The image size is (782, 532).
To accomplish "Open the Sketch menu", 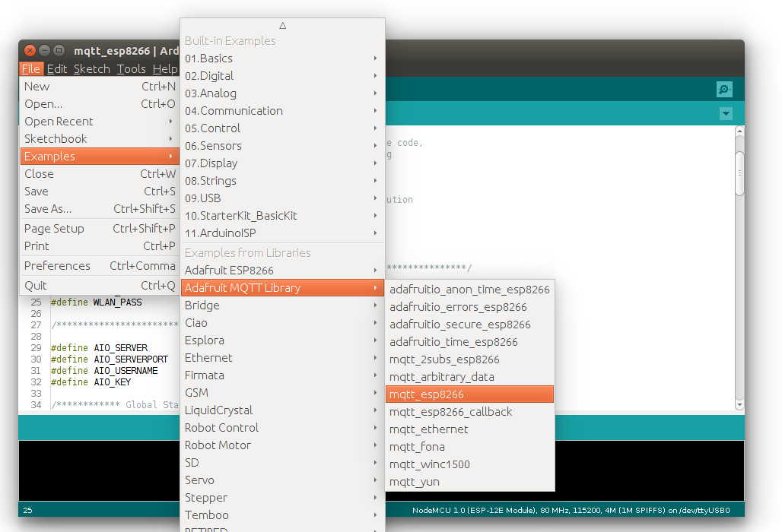I will 92,68.
